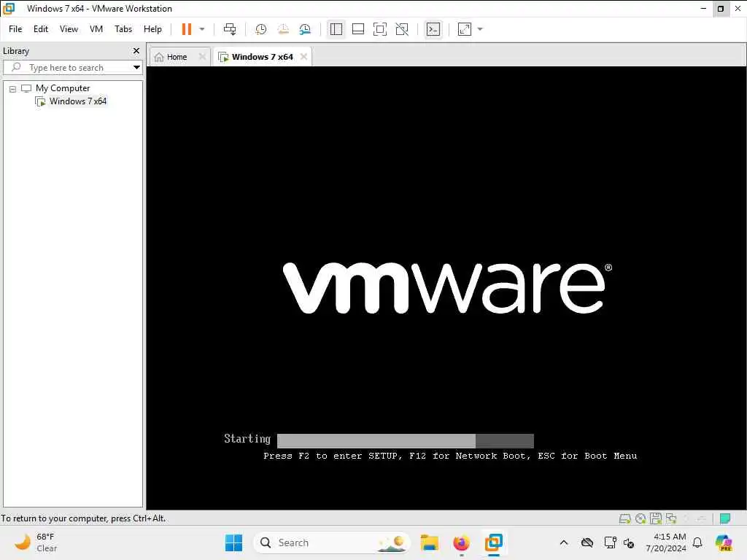This screenshot has width=747, height=560.
Task: Open the power options dropdown arrow
Action: (x=202, y=29)
